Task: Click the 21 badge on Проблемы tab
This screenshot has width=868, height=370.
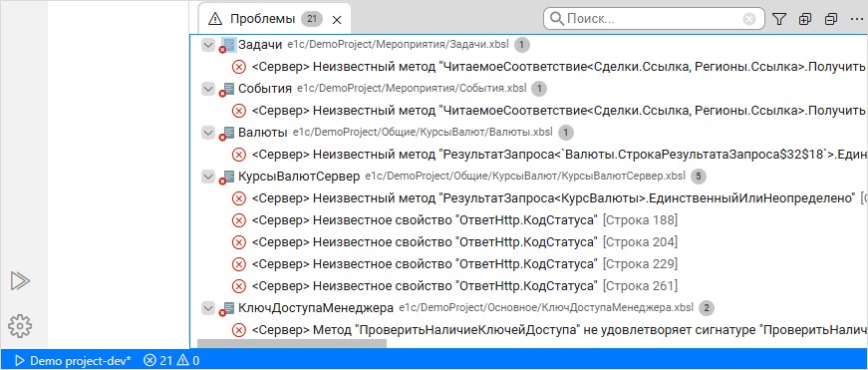Action: [312, 19]
